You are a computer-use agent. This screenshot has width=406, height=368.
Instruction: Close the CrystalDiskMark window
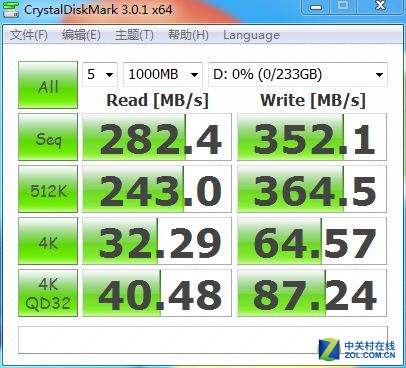(x=380, y=7)
